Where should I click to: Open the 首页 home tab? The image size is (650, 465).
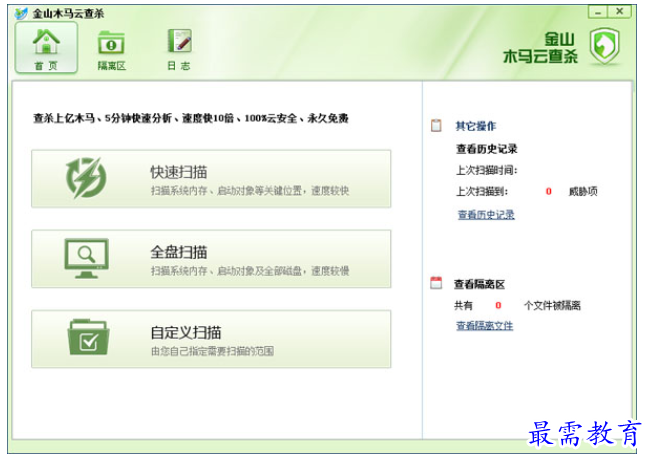[x=46, y=48]
